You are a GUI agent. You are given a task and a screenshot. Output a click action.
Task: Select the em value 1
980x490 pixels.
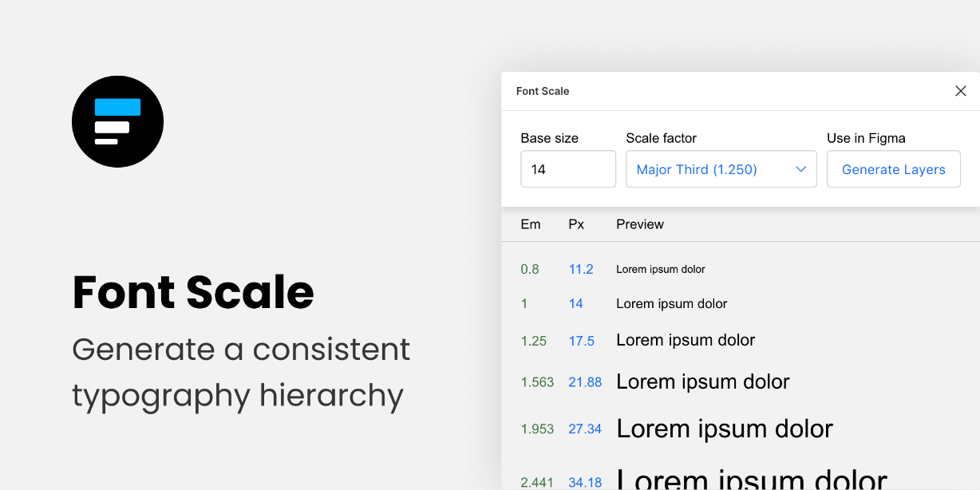click(x=524, y=303)
